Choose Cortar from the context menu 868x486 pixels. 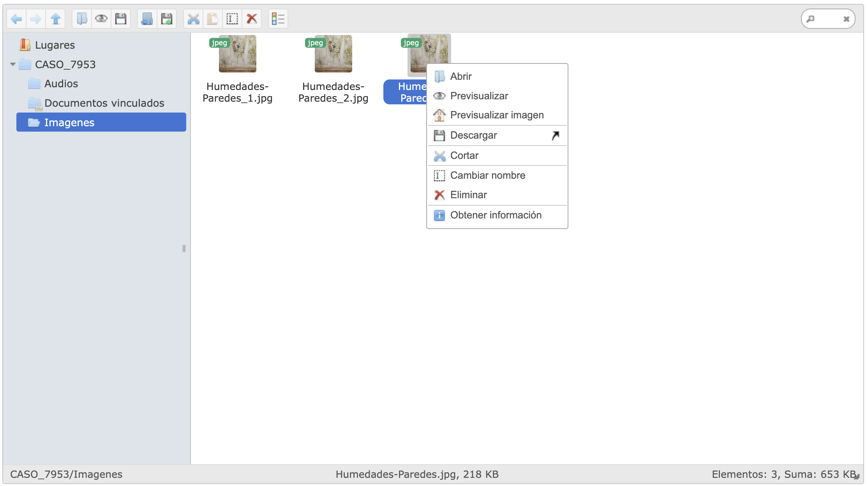pos(497,156)
